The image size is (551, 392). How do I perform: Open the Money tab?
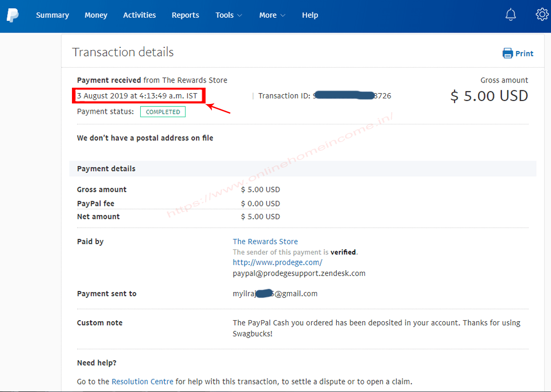click(x=96, y=15)
